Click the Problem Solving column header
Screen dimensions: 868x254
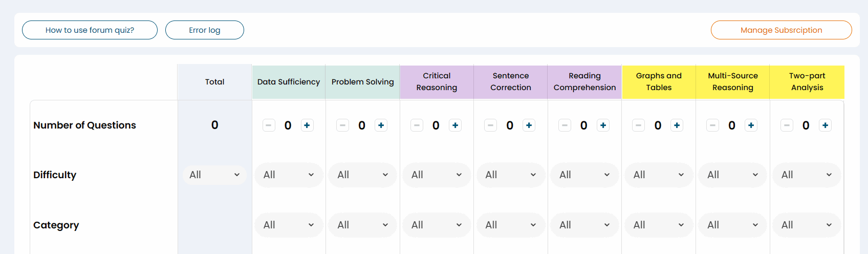coord(362,82)
